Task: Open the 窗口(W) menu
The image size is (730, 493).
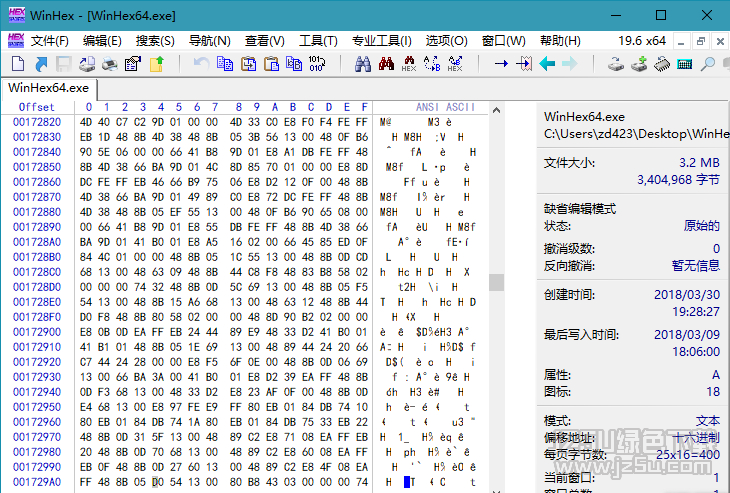Action: tap(503, 41)
